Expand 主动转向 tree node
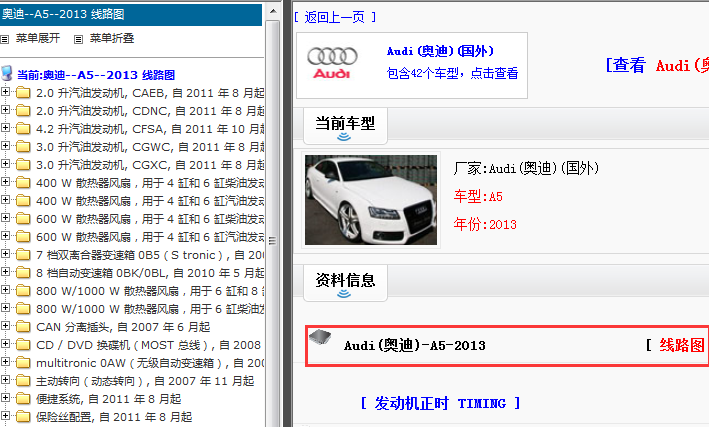709x427 pixels. [5, 380]
